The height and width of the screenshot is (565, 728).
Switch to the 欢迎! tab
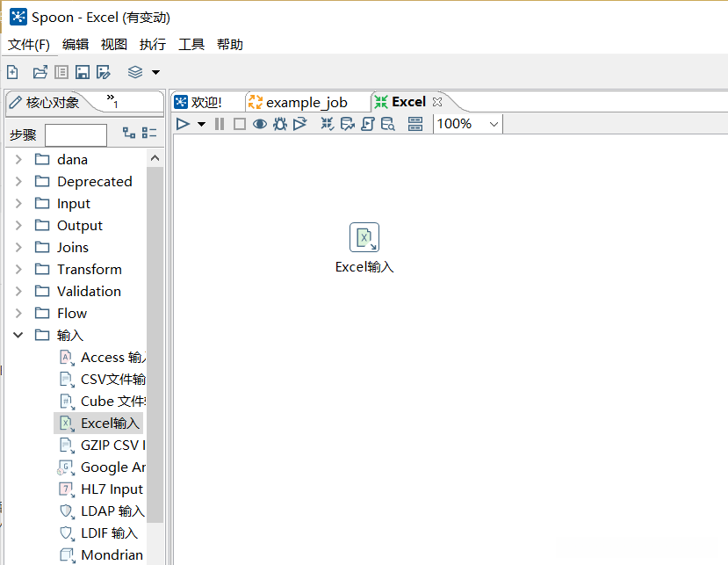click(199, 102)
